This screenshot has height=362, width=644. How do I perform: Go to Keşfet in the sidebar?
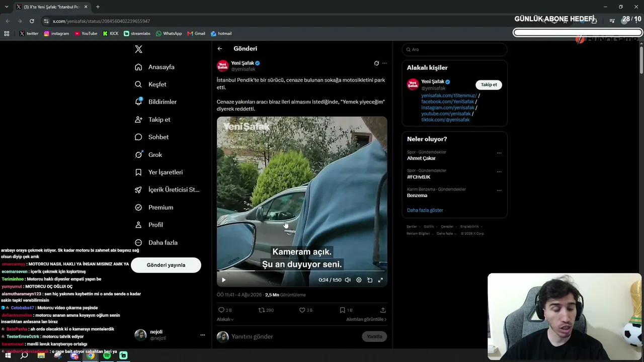pyautogui.click(x=150, y=84)
